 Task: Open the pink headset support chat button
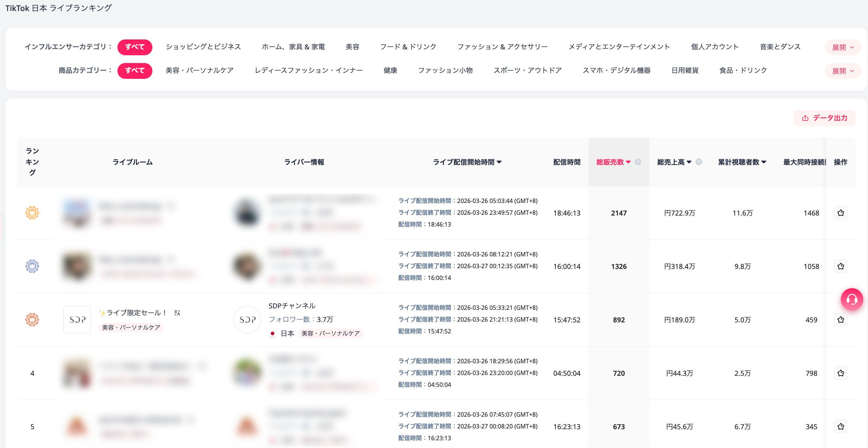point(851,300)
